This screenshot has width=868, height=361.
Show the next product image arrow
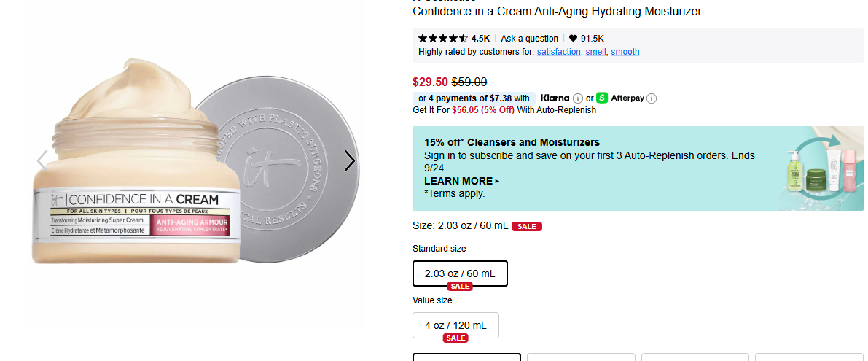click(x=350, y=161)
